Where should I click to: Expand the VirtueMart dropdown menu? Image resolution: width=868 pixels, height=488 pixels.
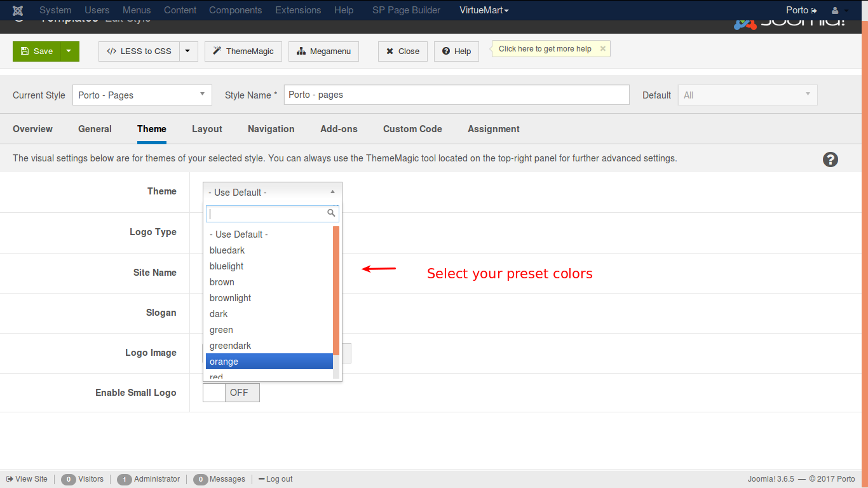pos(484,10)
